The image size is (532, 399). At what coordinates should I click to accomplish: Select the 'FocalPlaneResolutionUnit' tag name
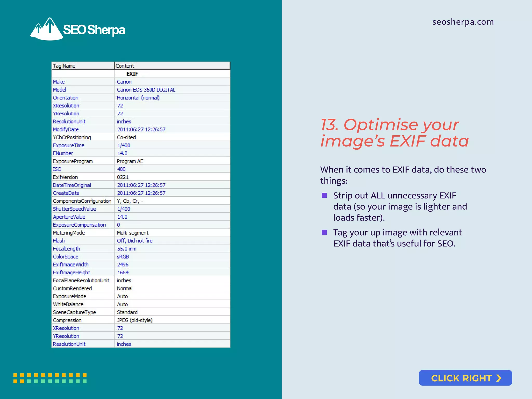[x=81, y=281]
